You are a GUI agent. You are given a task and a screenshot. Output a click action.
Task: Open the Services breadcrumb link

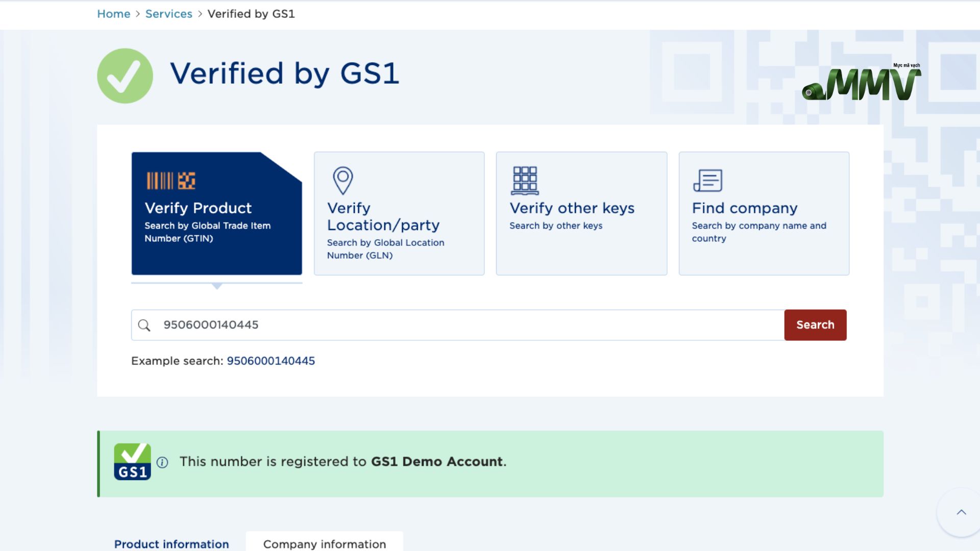[168, 14]
